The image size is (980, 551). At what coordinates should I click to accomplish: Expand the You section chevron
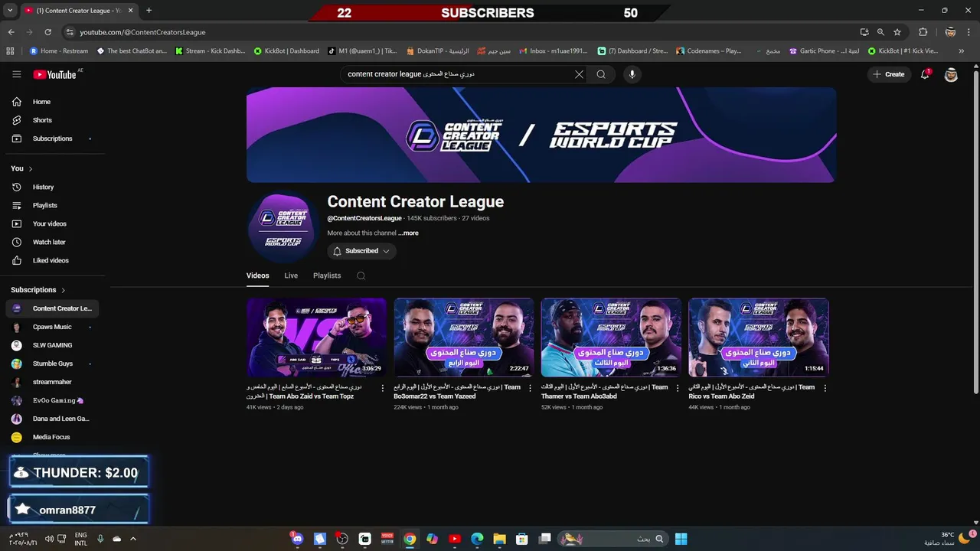pos(31,168)
